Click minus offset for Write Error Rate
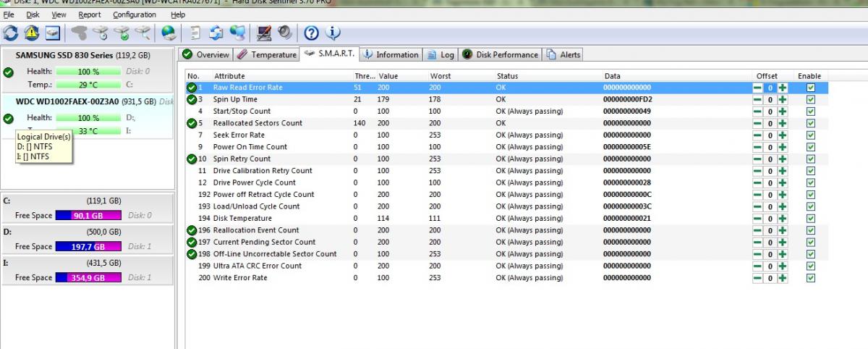868x349 pixels. (x=757, y=278)
